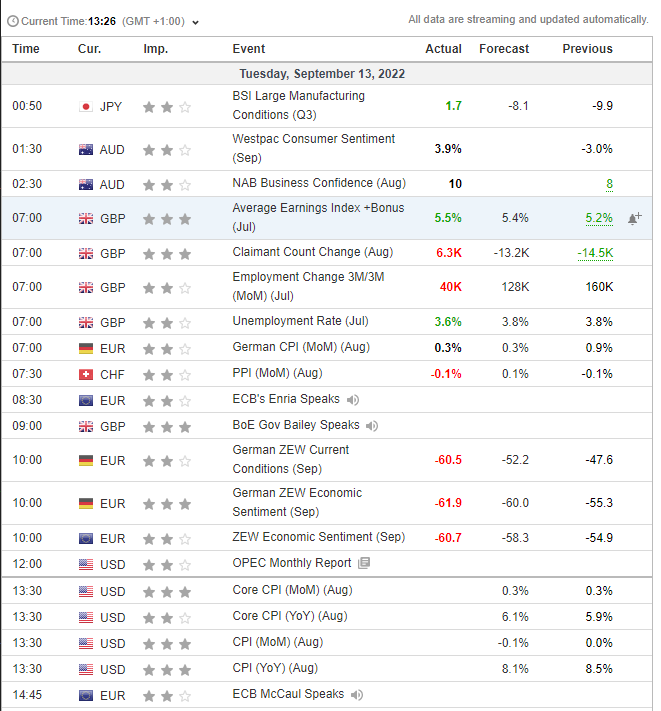Click speaker icon next to ECB's Enria Speaks
This screenshot has height=711, width=661.
[354, 400]
